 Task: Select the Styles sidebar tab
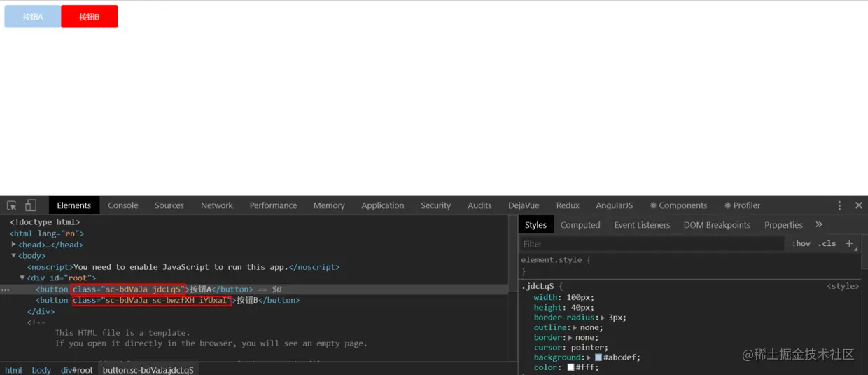535,225
